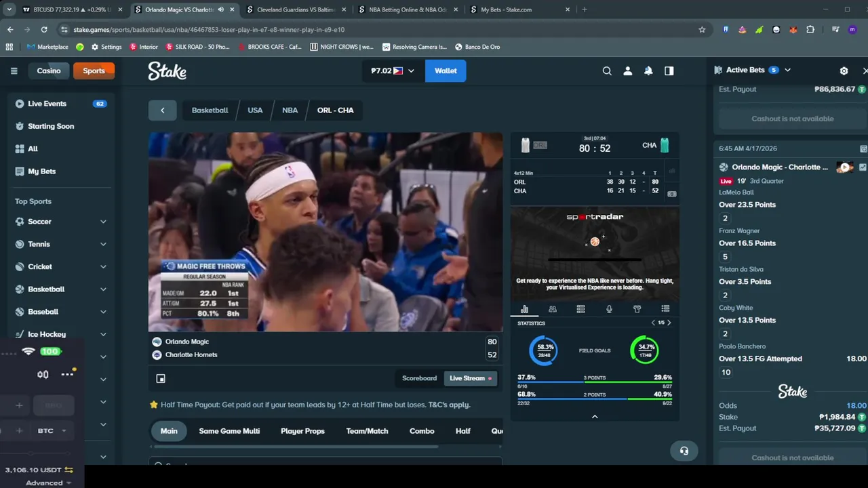Screen dimensions: 868x488
Task: Open My Bets in the sidebar
Action: tap(61, 171)
